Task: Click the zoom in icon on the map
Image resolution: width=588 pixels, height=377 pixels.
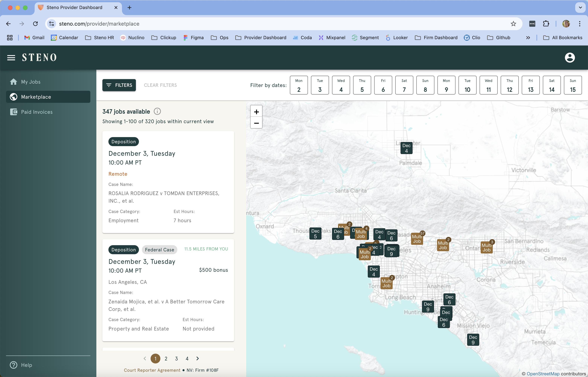Action: coord(256,111)
